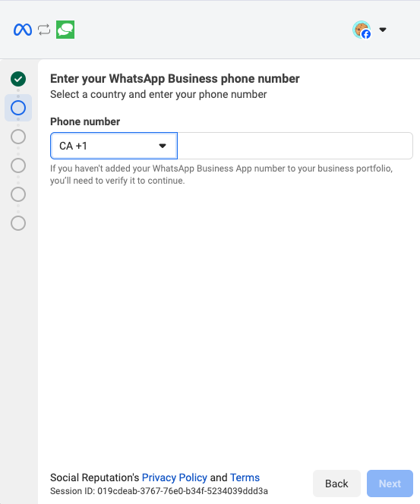The height and width of the screenshot is (504, 420).
Task: Select the fourth step circle
Action: [18, 165]
